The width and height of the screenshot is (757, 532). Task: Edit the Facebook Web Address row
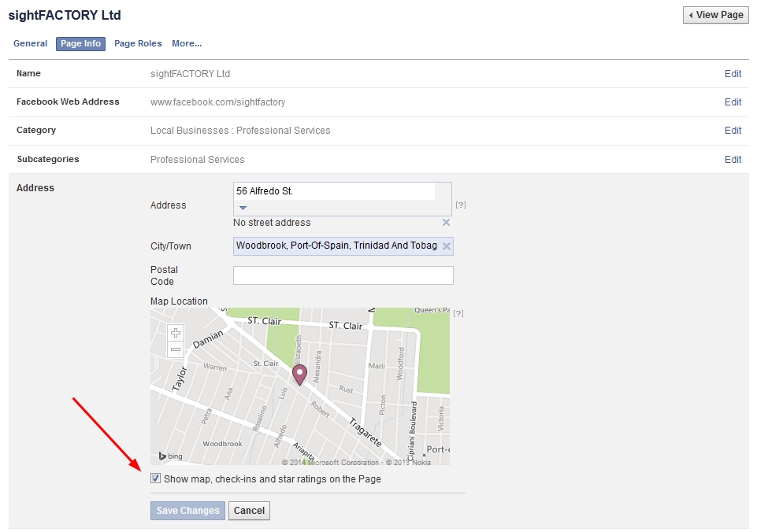[x=733, y=102]
